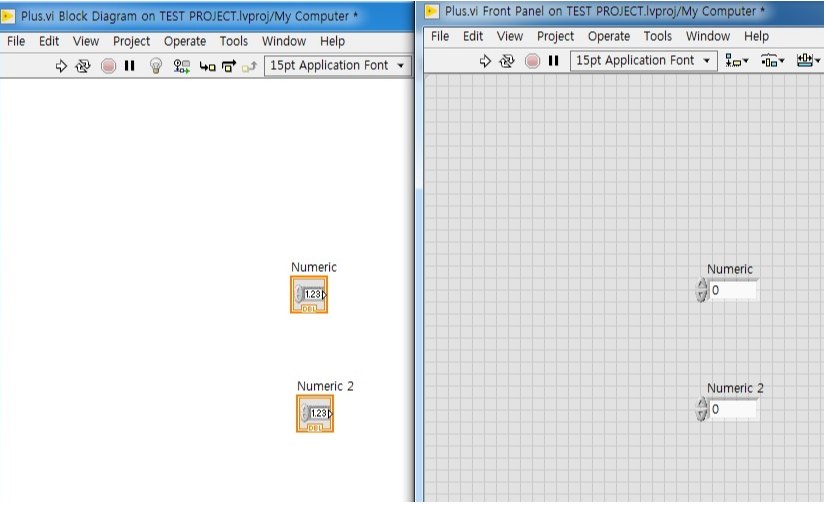
Task: Click Numeric control value field in Front Panel
Action: tap(733, 290)
